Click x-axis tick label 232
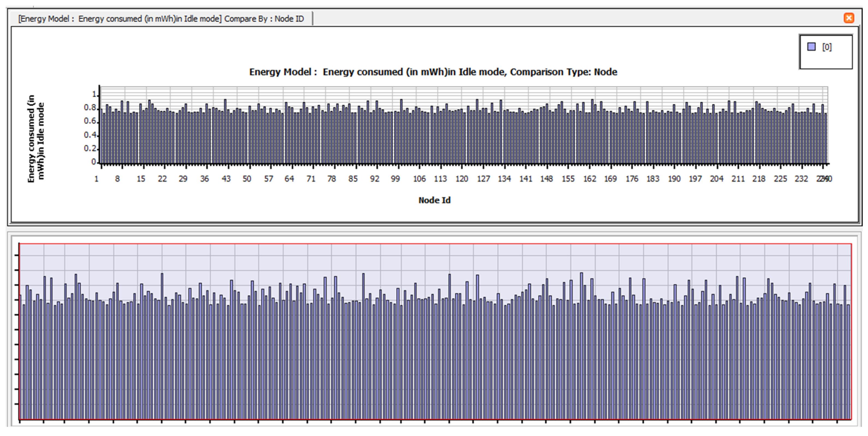868x436 pixels. pyautogui.click(x=801, y=179)
